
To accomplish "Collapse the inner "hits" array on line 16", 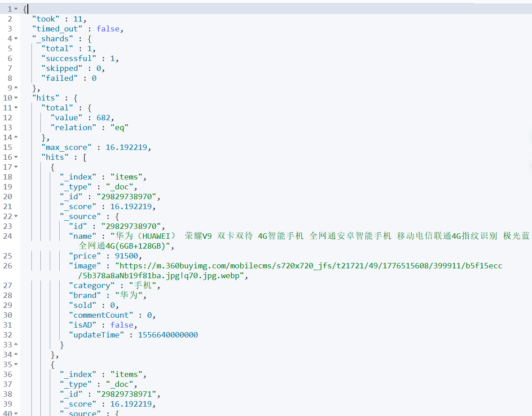I will (17, 157).
